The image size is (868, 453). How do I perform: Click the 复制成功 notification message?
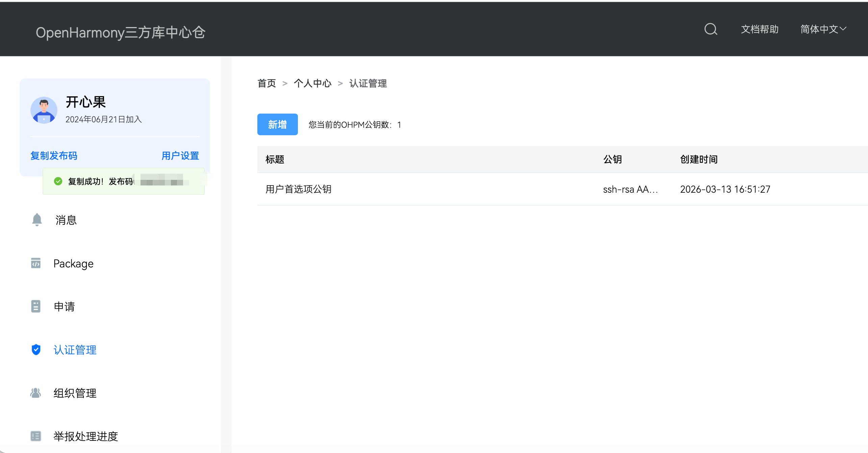(124, 181)
